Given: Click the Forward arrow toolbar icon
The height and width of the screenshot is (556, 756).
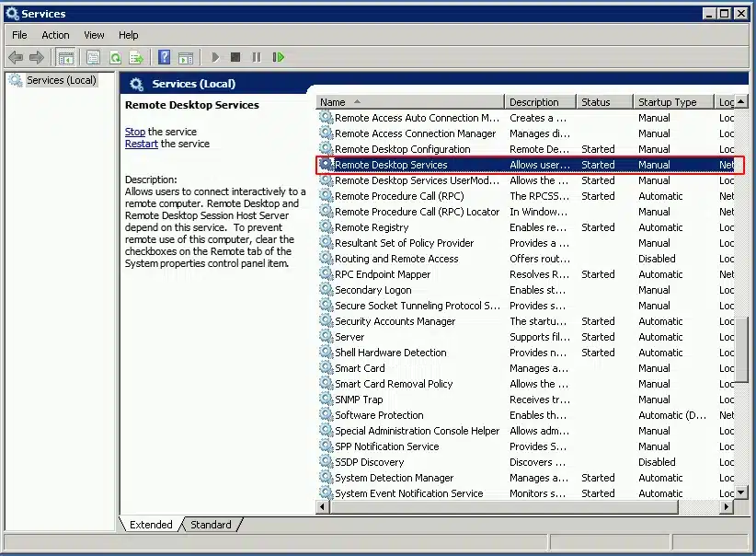Looking at the screenshot, I should (37, 57).
